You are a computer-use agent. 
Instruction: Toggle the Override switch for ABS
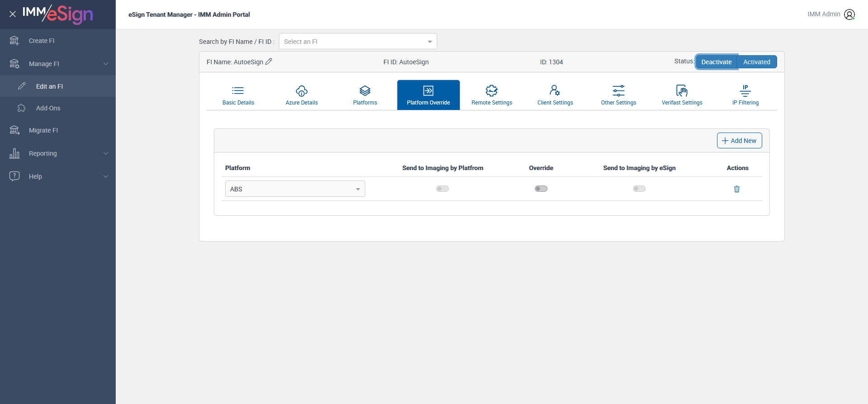pyautogui.click(x=541, y=189)
